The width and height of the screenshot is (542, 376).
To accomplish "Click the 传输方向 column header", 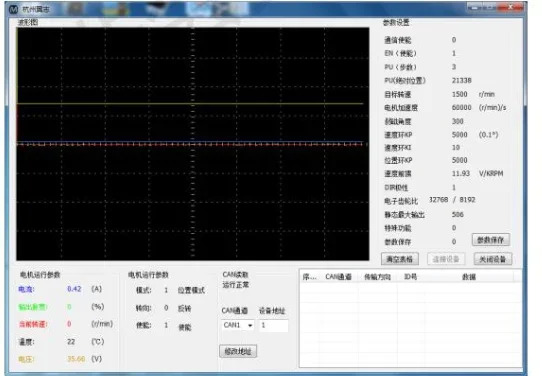I will tap(377, 277).
